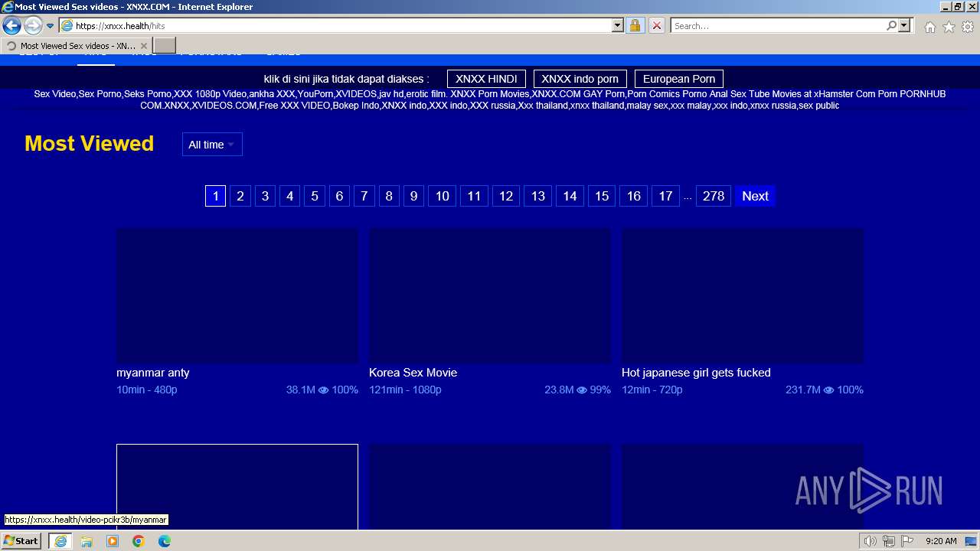Click the page icon in the address bar
The height and width of the screenshot is (551, 980).
(67, 26)
